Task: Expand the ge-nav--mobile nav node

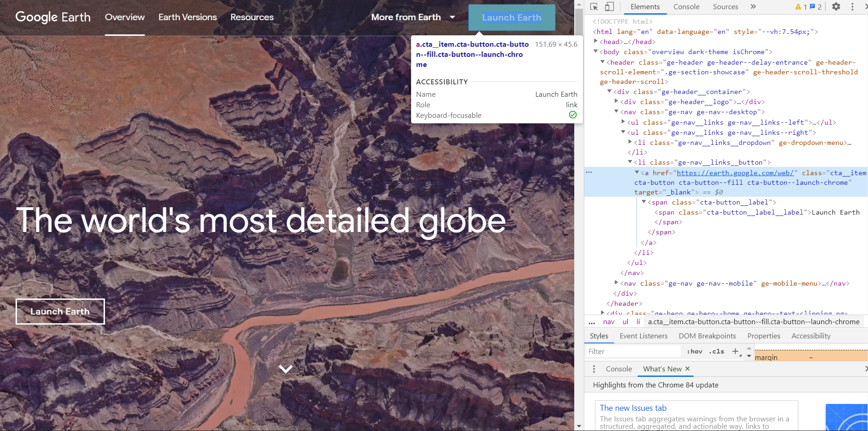Action: (616, 283)
